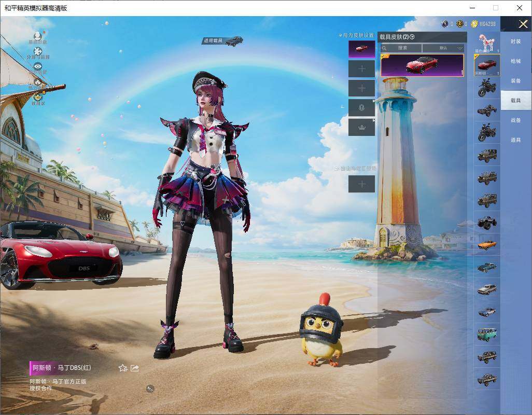Select the checked red Aston Martin skin card
Screen dimensions: 532x415
tap(422, 65)
